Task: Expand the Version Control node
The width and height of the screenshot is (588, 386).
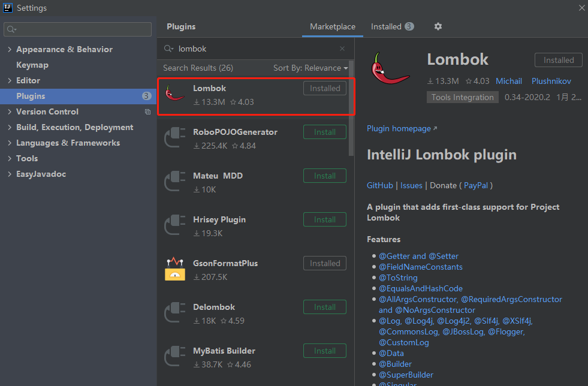Action: [x=10, y=111]
